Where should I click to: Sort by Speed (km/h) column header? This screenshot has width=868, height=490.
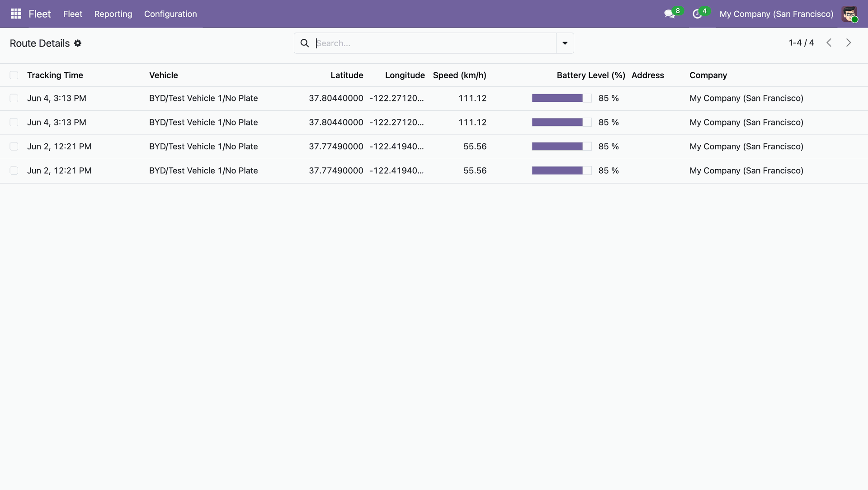tap(460, 75)
